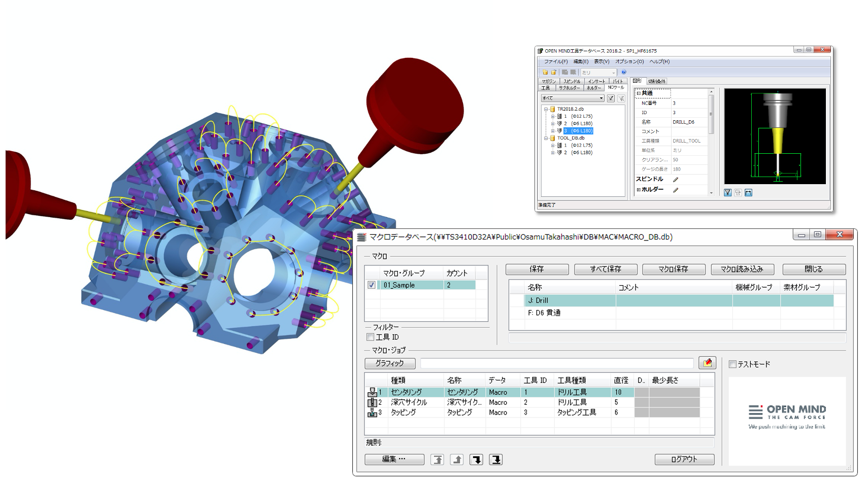Screen dimensions: 868x484
Task: Click TR2018.2.db database cylinder icon
Action: coord(553,109)
